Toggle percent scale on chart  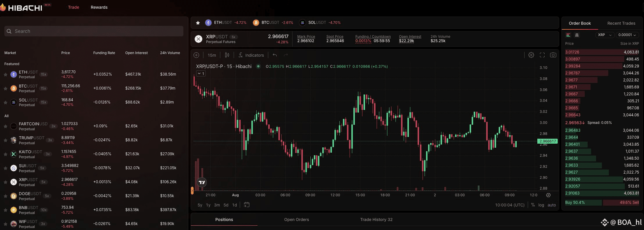pyautogui.click(x=533, y=205)
